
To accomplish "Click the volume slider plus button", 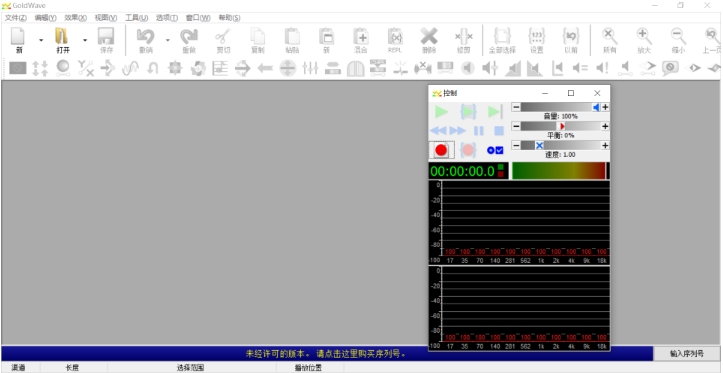I will pos(605,107).
